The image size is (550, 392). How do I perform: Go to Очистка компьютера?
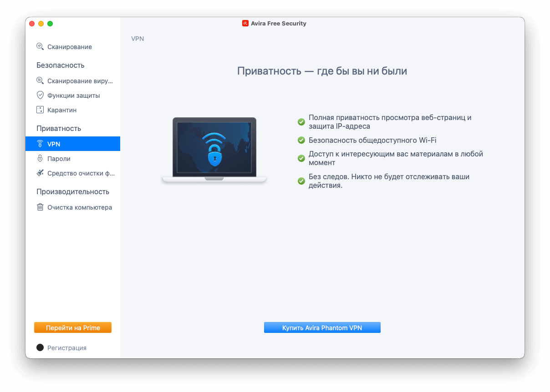[x=73, y=207]
